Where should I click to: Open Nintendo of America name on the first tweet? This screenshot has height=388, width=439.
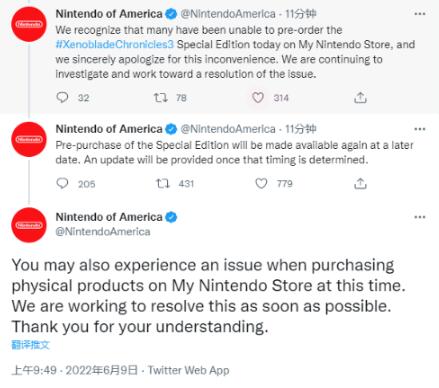[x=109, y=14]
